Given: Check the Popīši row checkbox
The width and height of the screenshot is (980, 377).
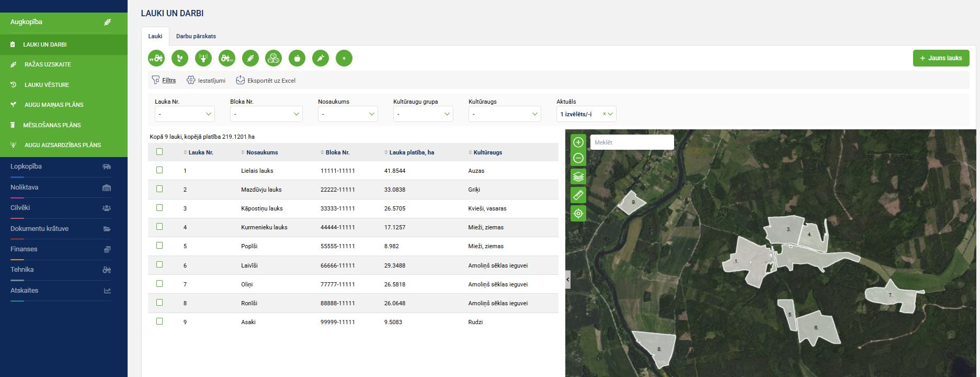Looking at the screenshot, I should [159, 246].
